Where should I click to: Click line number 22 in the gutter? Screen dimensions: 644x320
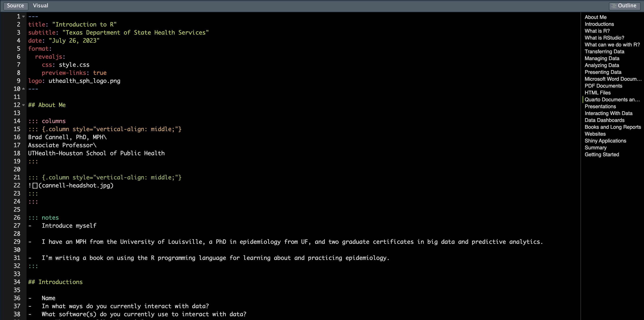17,185
